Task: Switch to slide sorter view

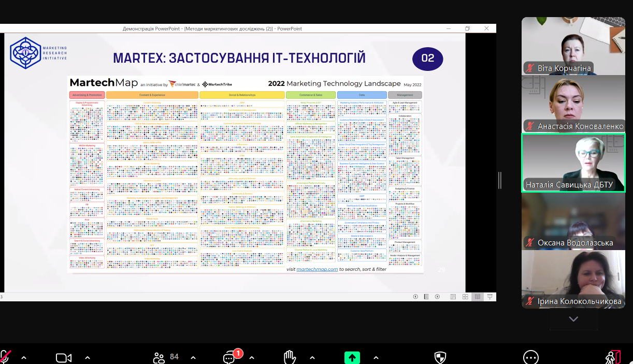Action: tap(465, 297)
